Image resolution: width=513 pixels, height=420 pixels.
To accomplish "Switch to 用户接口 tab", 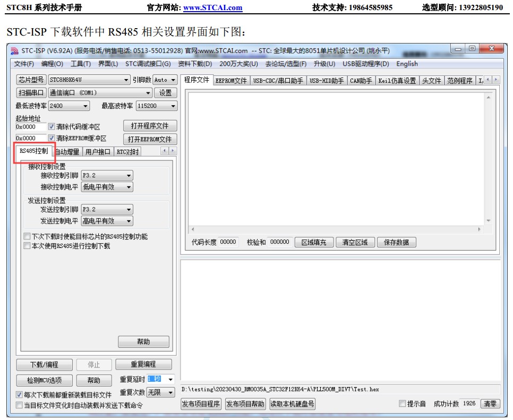I will click(98, 152).
